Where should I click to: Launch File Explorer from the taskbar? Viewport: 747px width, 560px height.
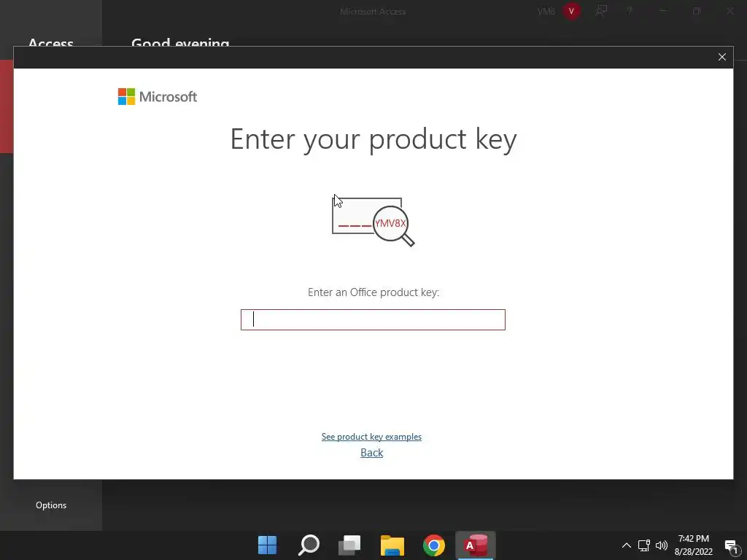tap(392, 545)
